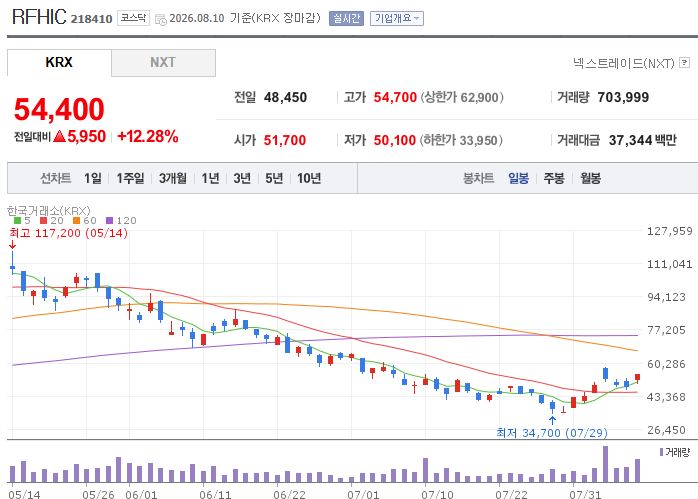The height and width of the screenshot is (499, 698).
Task: Click the 코스닥 market badge
Action: tap(134, 18)
